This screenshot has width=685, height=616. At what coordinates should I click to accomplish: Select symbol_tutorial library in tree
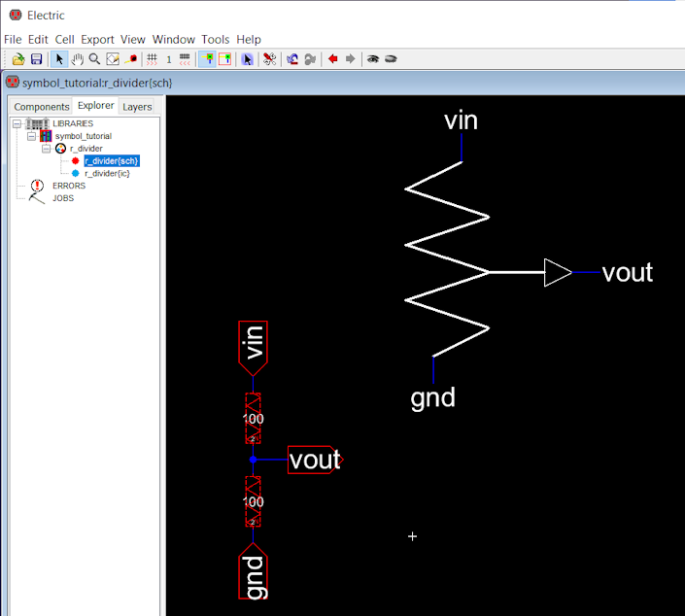click(x=84, y=136)
